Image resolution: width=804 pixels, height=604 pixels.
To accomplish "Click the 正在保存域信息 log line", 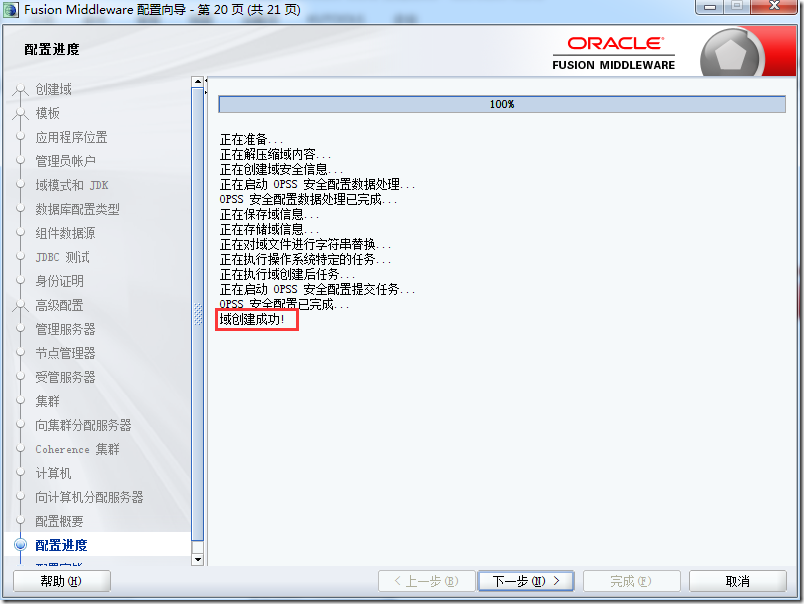I will tap(269, 214).
